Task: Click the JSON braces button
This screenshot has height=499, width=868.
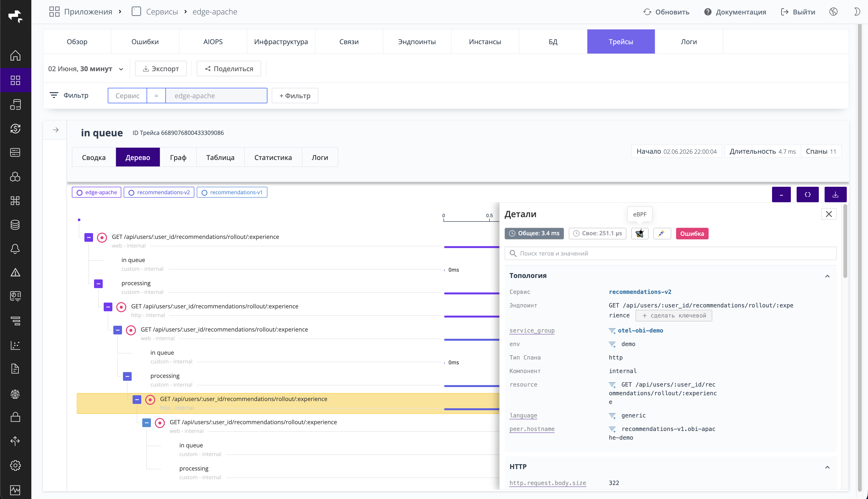Action: coord(807,194)
